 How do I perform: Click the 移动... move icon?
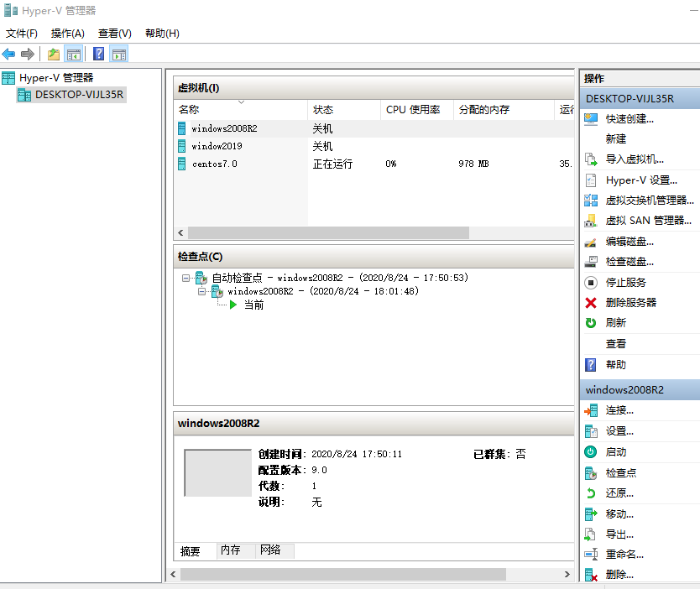click(x=591, y=514)
